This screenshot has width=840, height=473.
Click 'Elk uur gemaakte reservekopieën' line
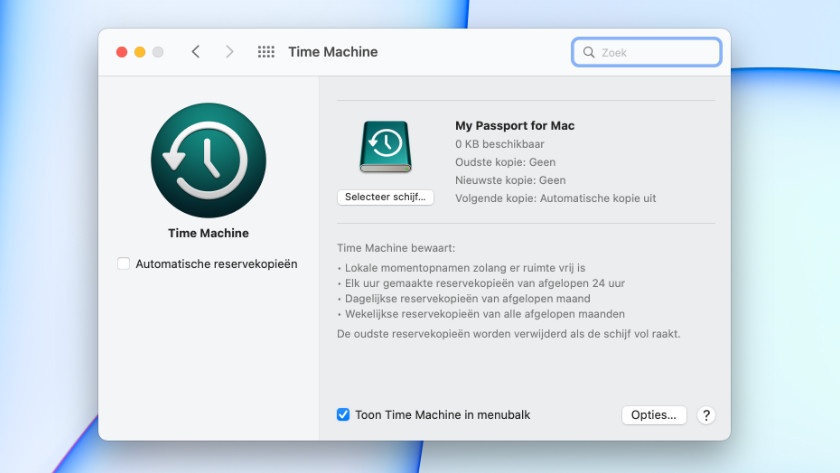click(485, 283)
